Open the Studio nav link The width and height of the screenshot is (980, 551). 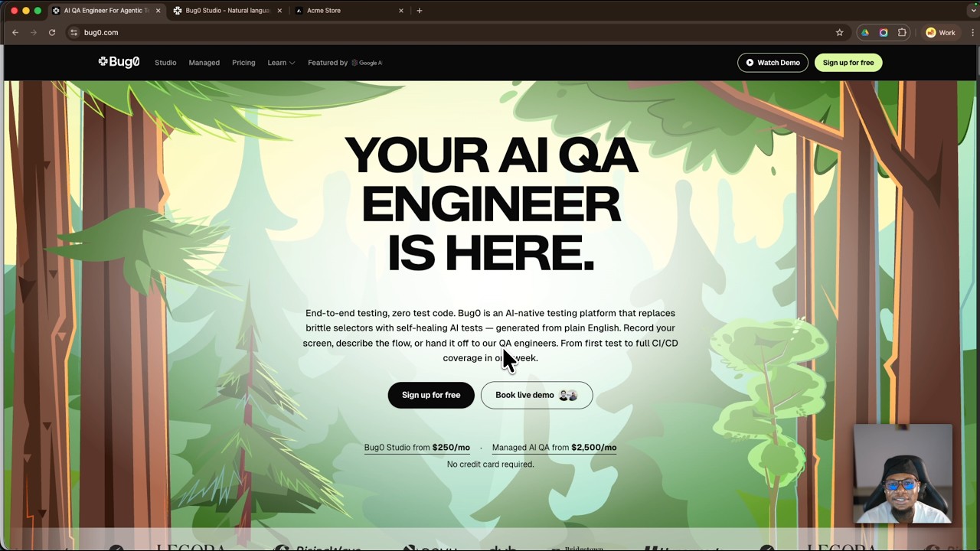(x=165, y=63)
